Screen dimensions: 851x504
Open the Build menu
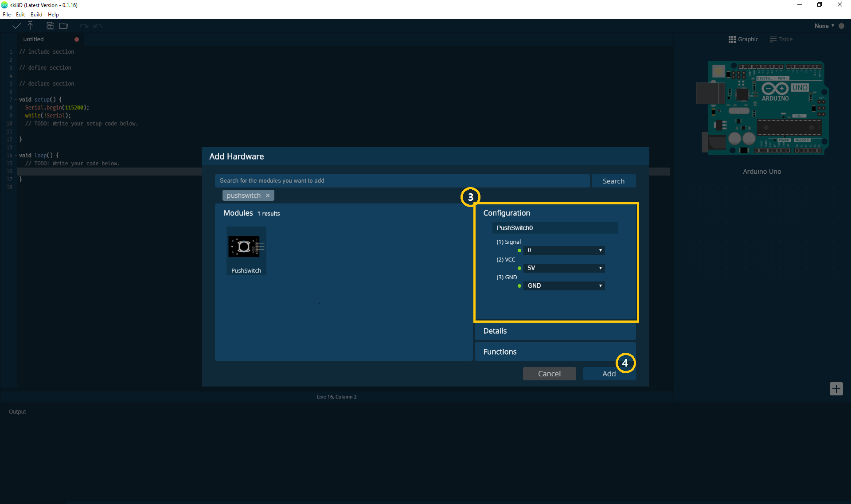[36, 14]
